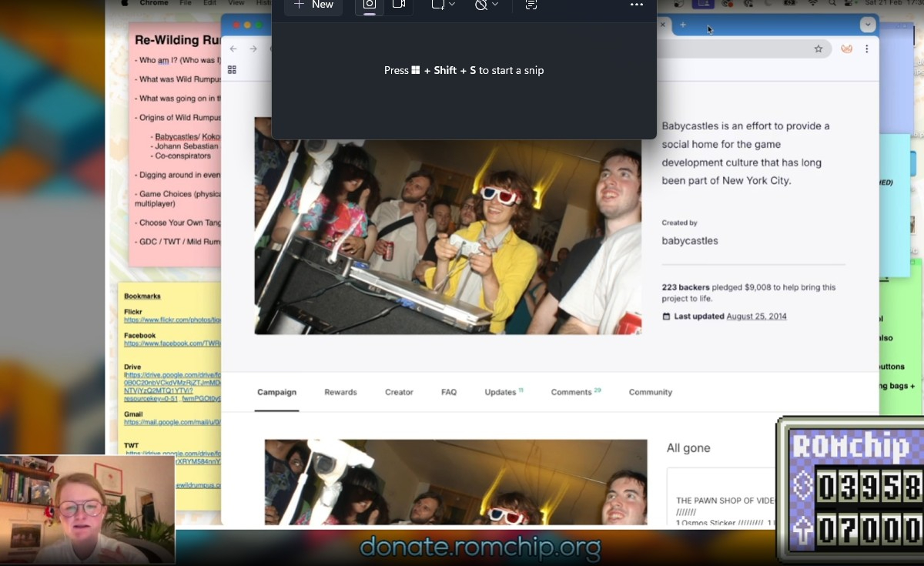Screen dimensions: 924x566
Task: Switch to the Rewards tab
Action: point(340,392)
